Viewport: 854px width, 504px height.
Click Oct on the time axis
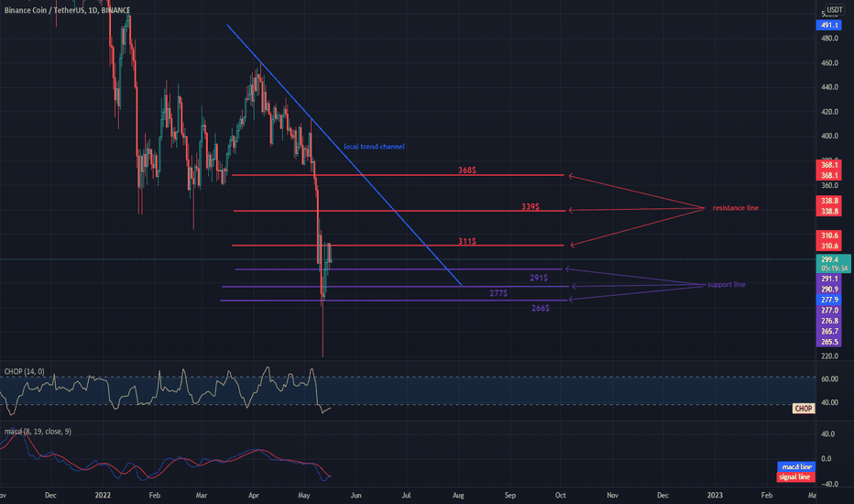pyautogui.click(x=561, y=495)
